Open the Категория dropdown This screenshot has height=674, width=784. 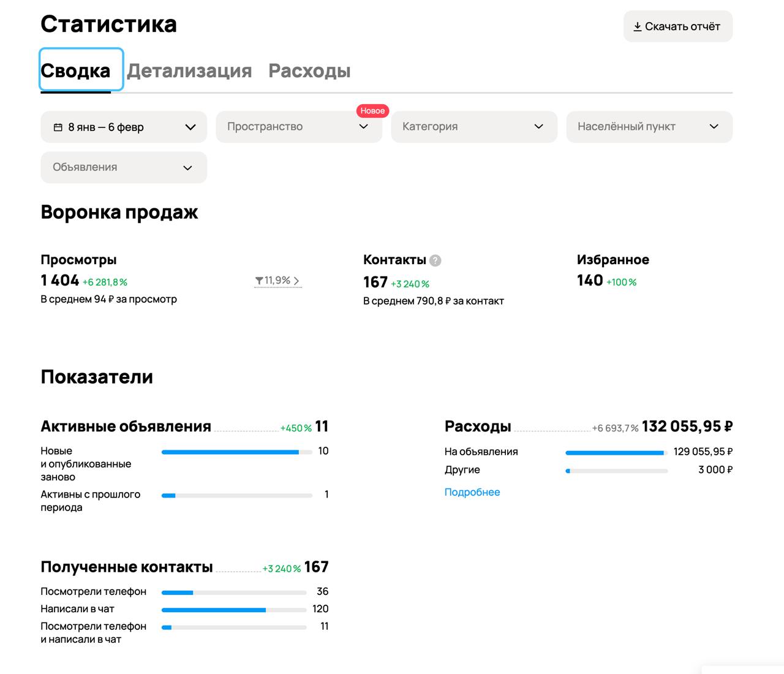click(473, 127)
